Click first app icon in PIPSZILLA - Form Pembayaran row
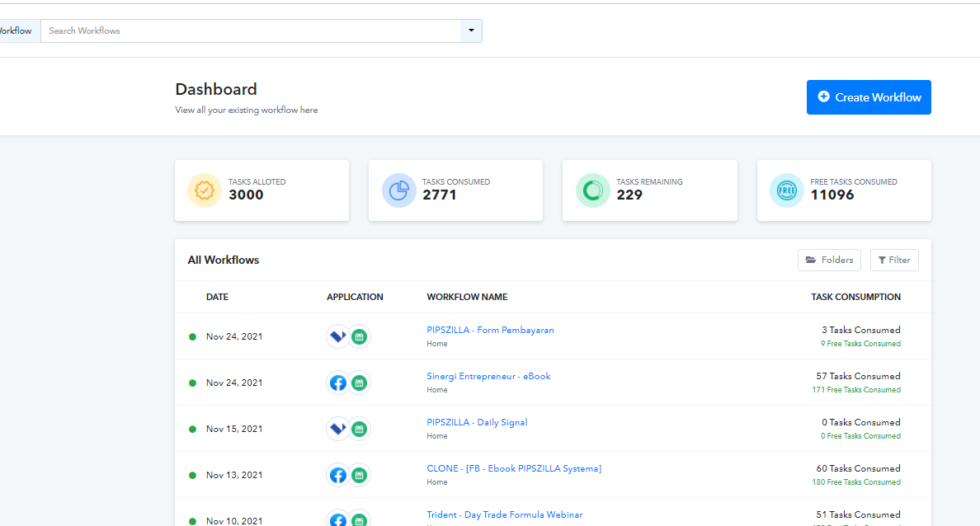 point(338,336)
